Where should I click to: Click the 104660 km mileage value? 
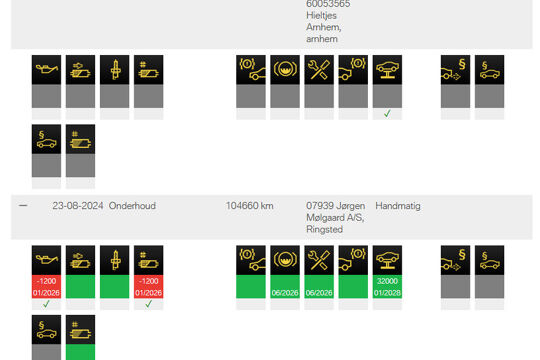click(x=250, y=206)
